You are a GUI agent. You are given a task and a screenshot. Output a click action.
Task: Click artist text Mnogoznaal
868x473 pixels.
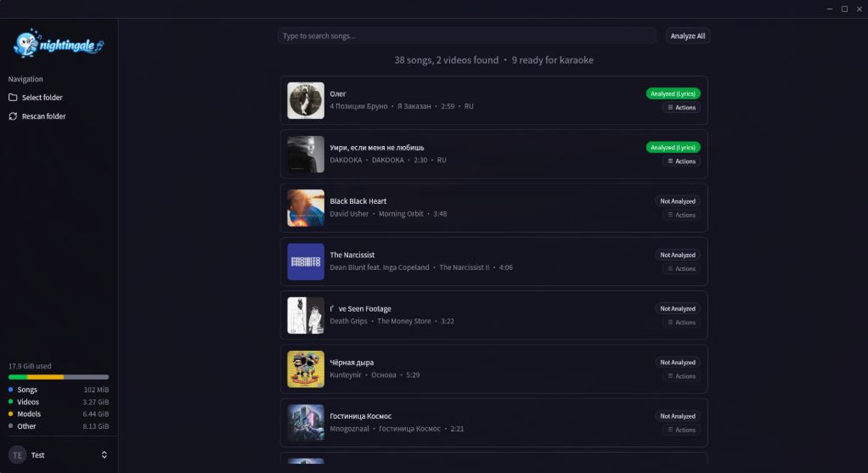349,428
